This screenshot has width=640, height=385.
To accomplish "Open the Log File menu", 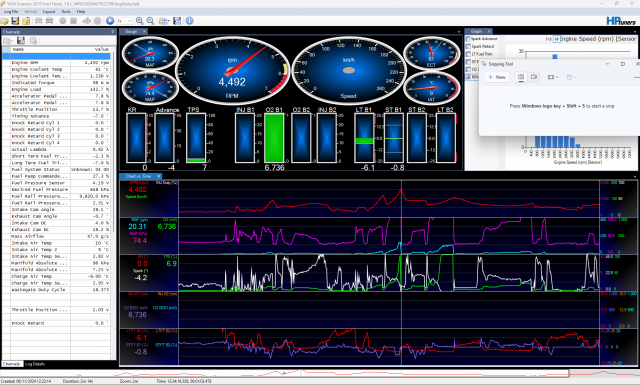I will (11, 11).
